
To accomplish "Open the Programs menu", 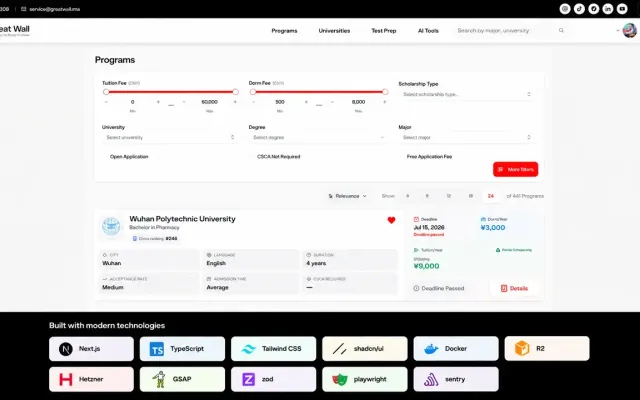I will [x=284, y=31].
